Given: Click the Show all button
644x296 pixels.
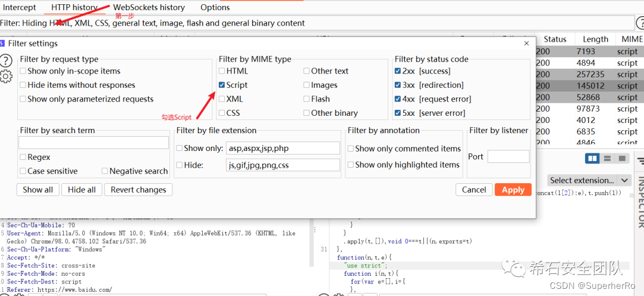Looking at the screenshot, I should tap(38, 190).
